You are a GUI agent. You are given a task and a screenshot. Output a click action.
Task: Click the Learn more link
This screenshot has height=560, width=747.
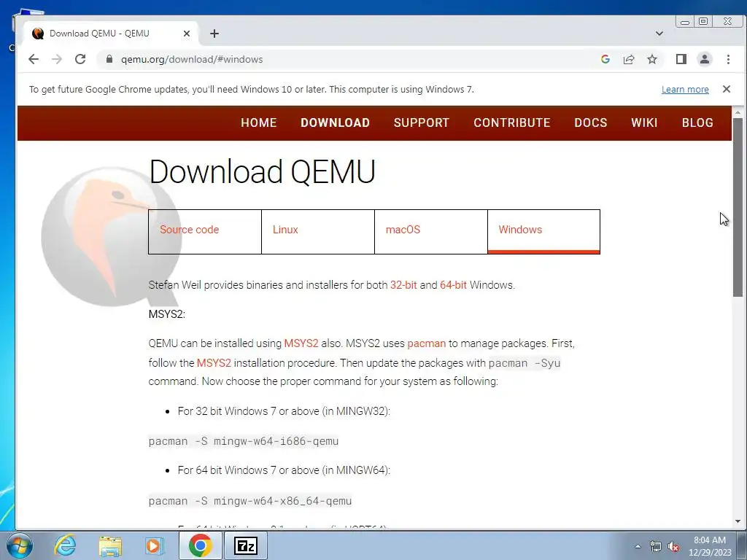tap(685, 90)
